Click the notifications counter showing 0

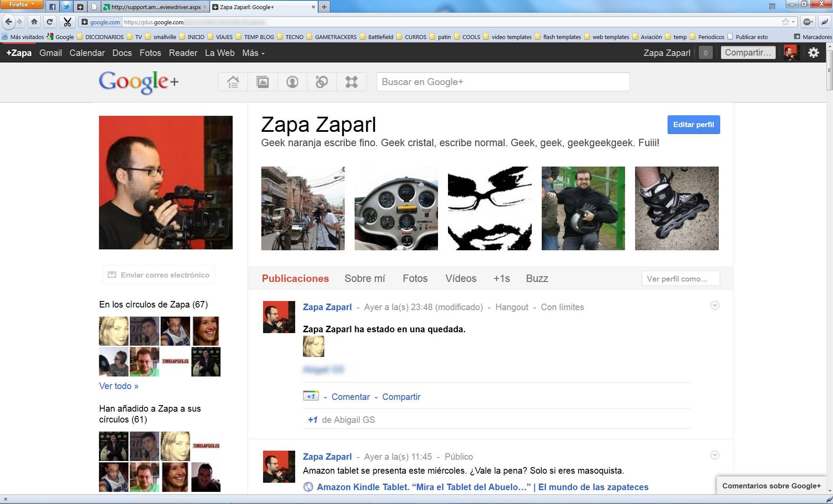pos(705,53)
